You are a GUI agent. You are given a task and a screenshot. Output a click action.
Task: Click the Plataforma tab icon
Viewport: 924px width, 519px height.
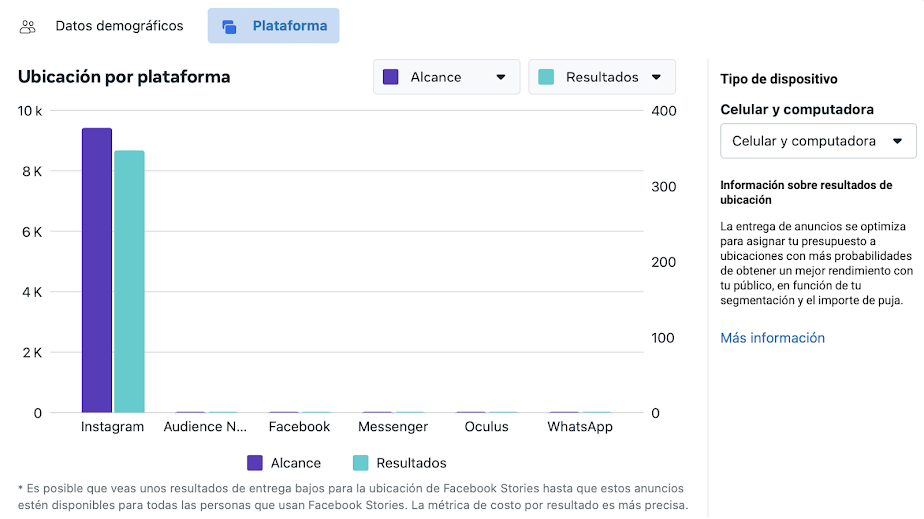point(229,26)
